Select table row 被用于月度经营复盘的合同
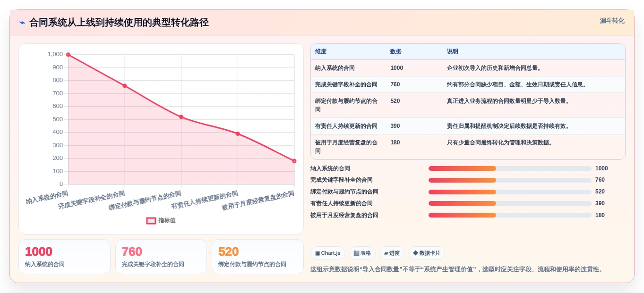Image resolution: width=644 pixels, height=293 pixels. click(x=468, y=147)
